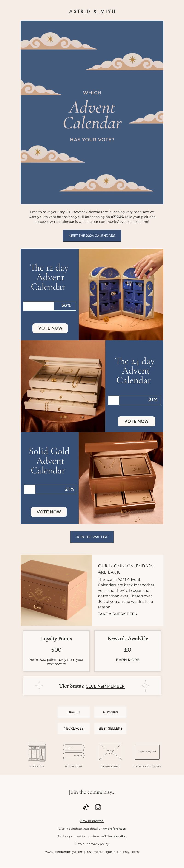Open the Take a Sneak Peek link
Screen dimensions: 184x868
tap(118, 614)
